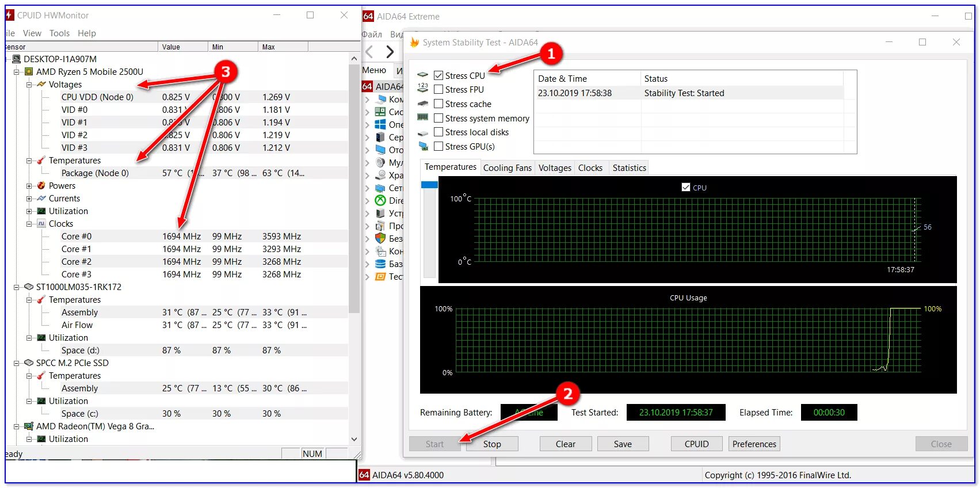Toggle the CPU checkbox above temperature graph
This screenshot has width=980, height=488.
(686, 187)
